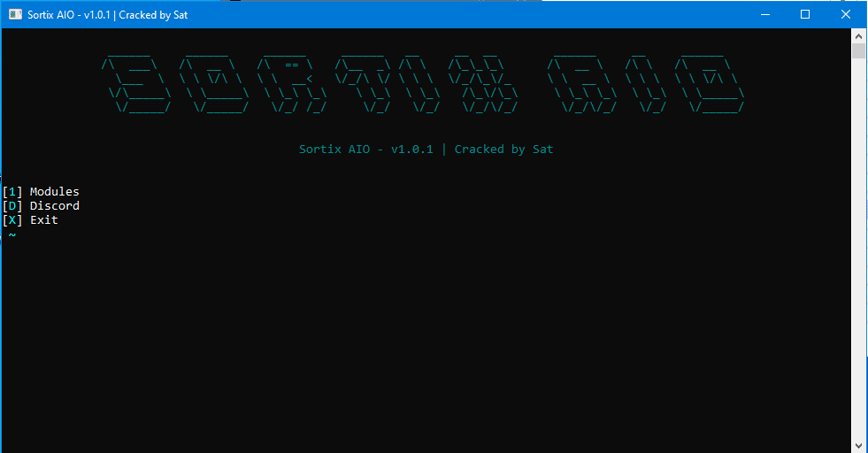Screen dimensions: 868x453
Task: Select the Discord menu line
Action: [41, 206]
